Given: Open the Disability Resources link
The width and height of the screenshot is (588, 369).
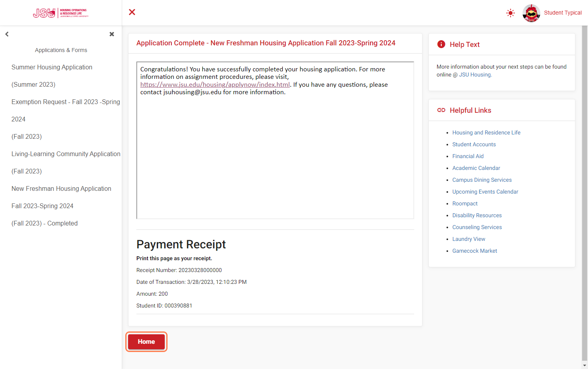Looking at the screenshot, I should tap(477, 216).
